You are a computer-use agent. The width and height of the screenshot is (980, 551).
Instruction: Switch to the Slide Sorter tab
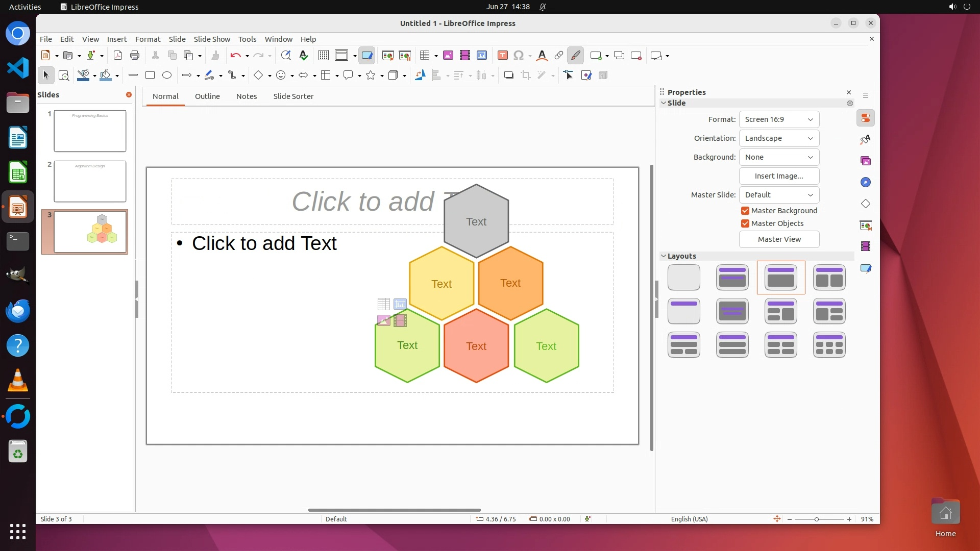coord(293,96)
